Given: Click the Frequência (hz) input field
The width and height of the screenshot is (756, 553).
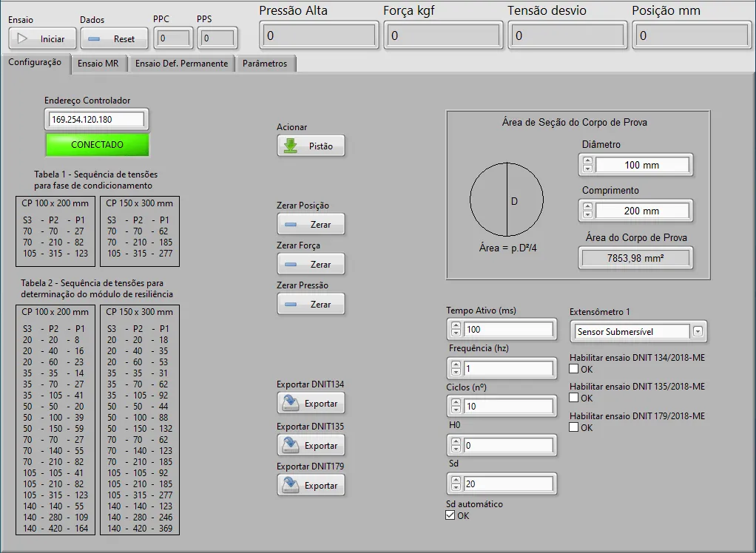Looking at the screenshot, I should point(508,368).
